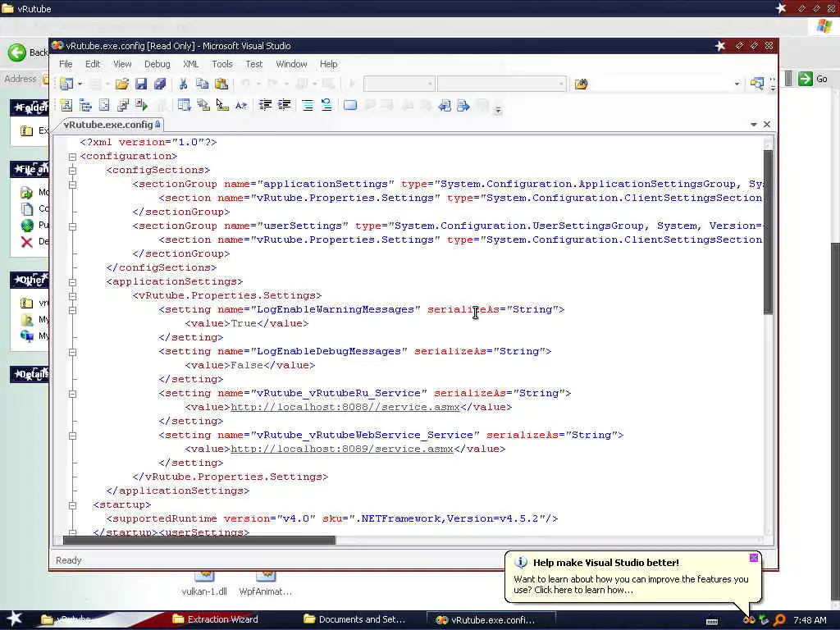840x630 pixels.
Task: Click the Save All icon
Action: [x=160, y=84]
